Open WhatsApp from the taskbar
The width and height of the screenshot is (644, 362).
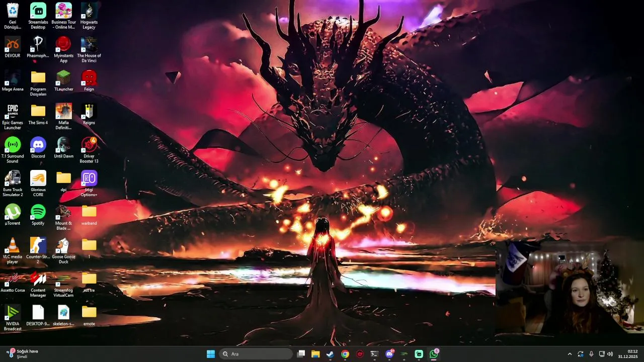pyautogui.click(x=434, y=354)
